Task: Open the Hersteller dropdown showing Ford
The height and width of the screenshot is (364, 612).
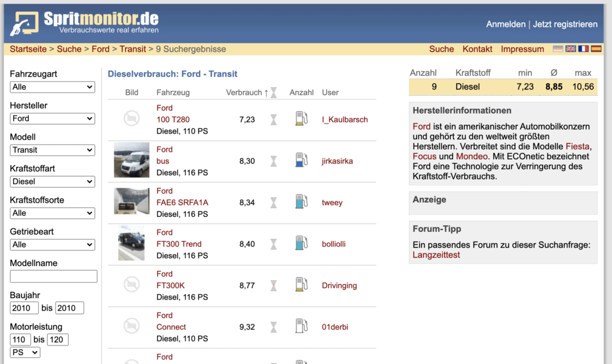Action: tap(53, 118)
